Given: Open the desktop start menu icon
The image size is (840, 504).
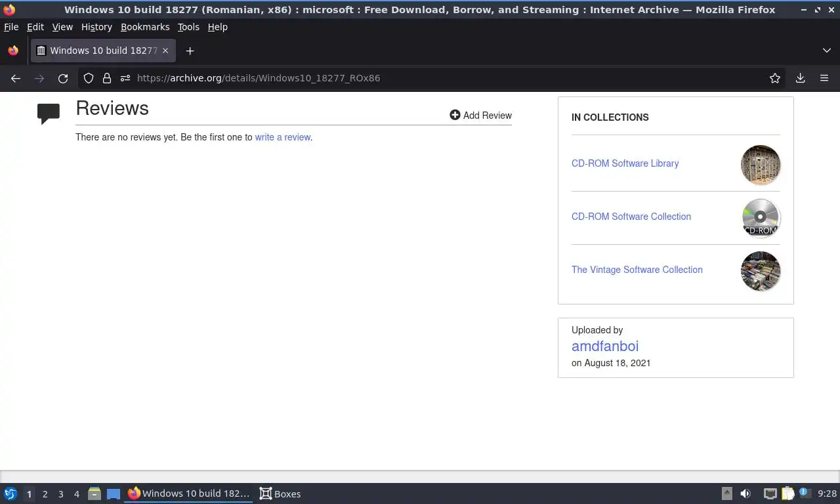Looking at the screenshot, I should click(10, 493).
